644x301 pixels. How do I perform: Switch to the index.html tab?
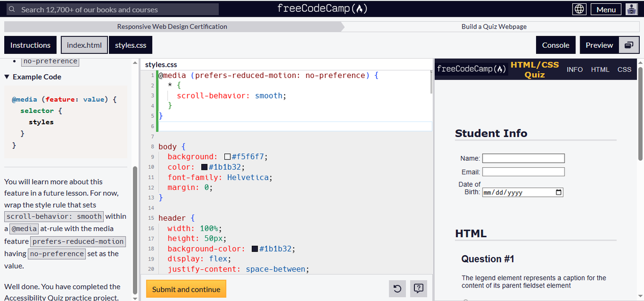(x=84, y=45)
